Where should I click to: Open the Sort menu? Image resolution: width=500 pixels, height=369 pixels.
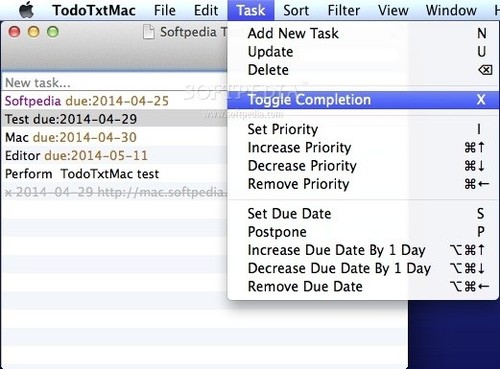tap(296, 10)
